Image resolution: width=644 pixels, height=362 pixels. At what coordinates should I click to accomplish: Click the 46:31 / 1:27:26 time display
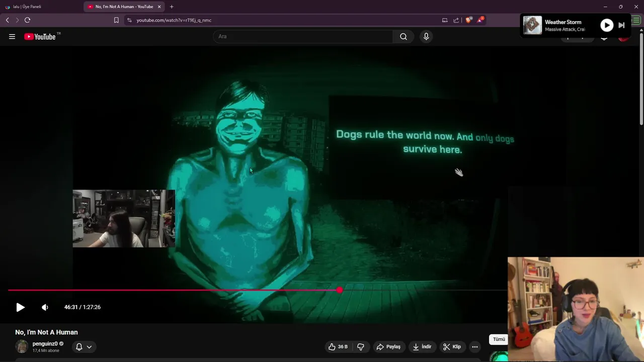(82, 307)
